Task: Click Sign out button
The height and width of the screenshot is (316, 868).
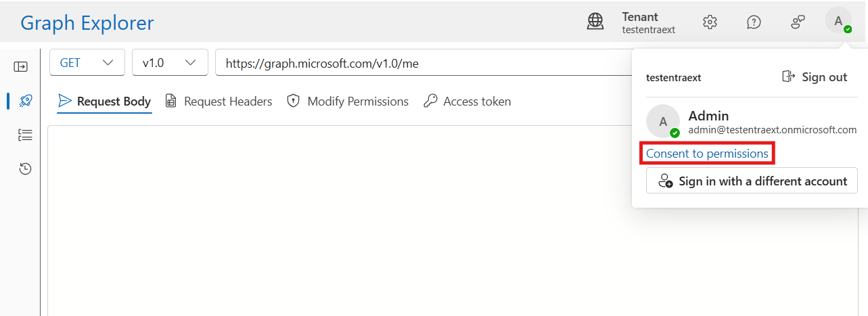Action: point(815,76)
